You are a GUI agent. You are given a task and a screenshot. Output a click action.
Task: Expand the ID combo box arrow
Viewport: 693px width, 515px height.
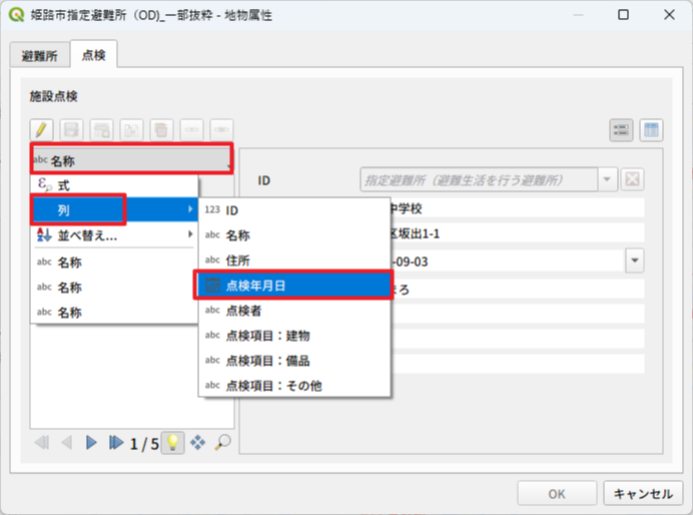pos(608,180)
